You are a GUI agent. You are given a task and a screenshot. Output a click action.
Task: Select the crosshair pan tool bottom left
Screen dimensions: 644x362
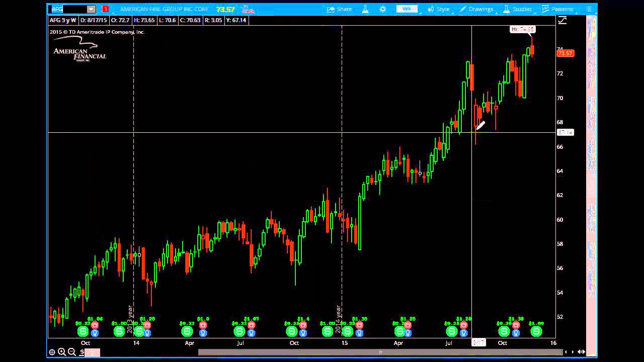tap(52, 352)
